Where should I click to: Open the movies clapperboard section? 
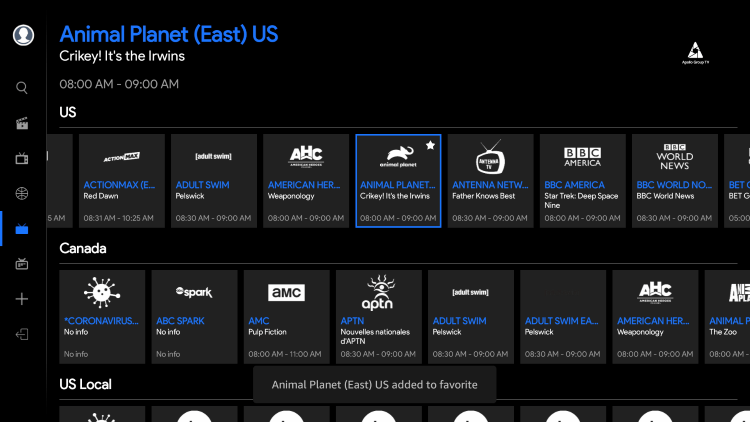tap(22, 124)
